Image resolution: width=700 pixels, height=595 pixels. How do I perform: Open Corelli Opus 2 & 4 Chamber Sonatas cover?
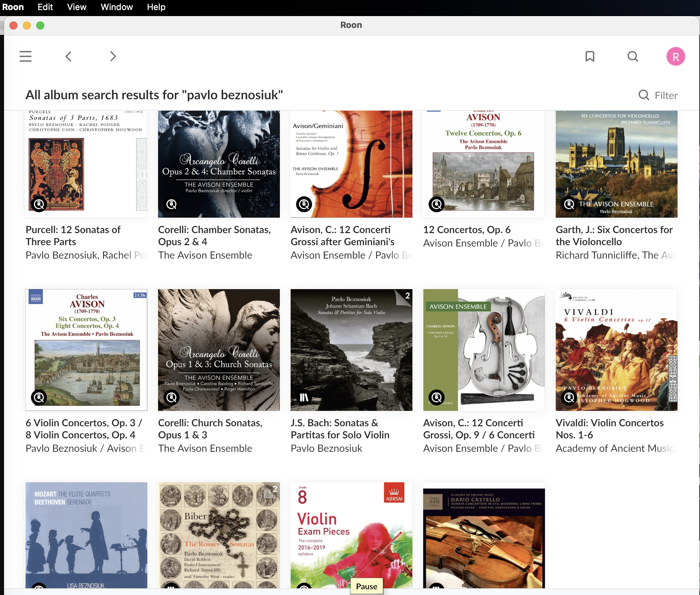[219, 164]
